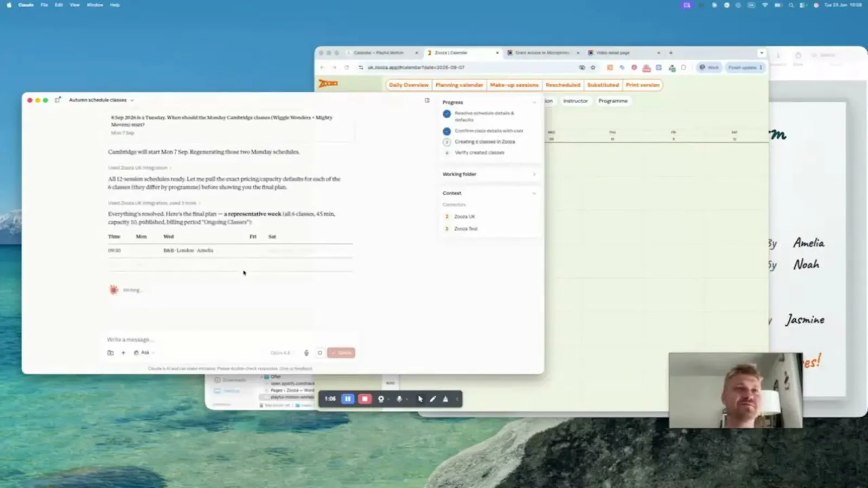Click the new chat icon in Claude window
This screenshot has height=488, width=868.
pos(58,100)
